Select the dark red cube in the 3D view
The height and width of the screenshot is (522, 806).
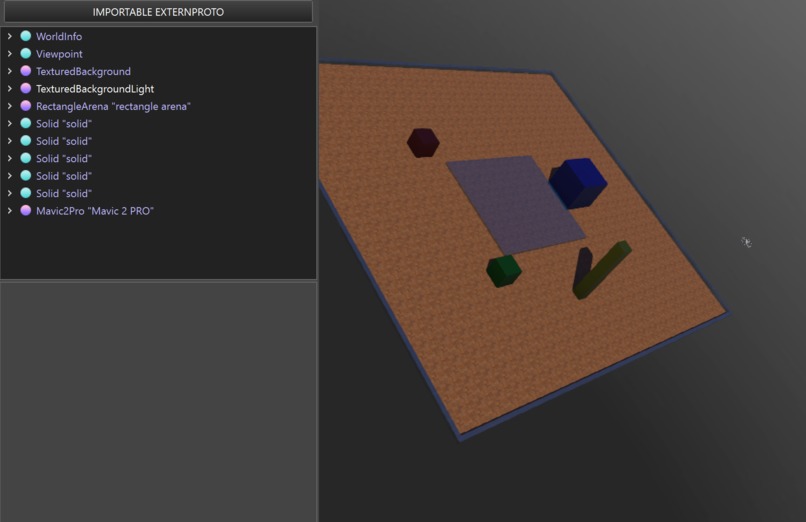tap(423, 142)
